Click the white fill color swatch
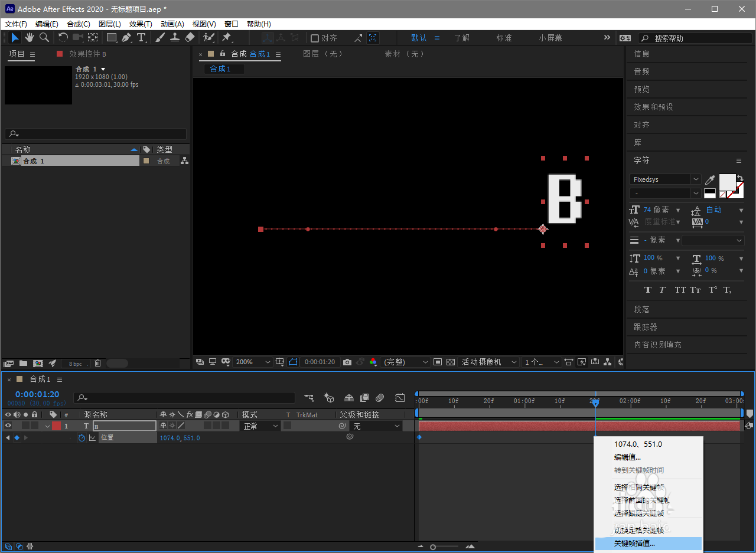Viewport: 756px width, 553px height. 726,181
